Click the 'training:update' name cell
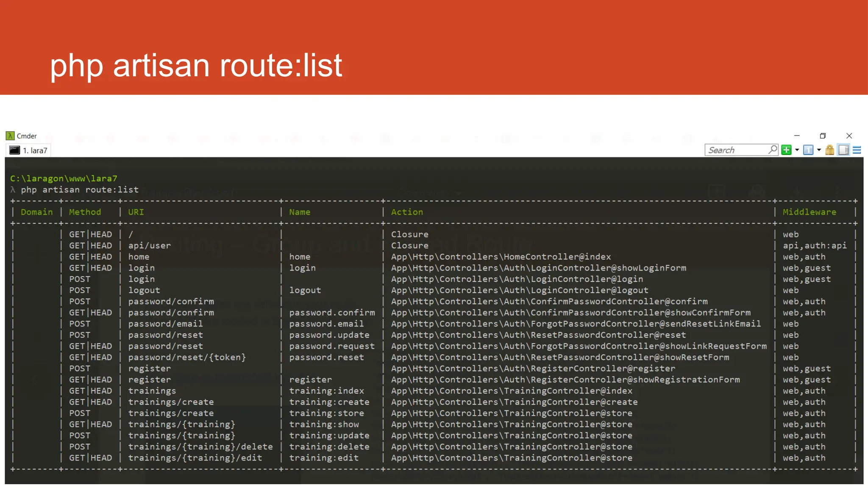Viewport: 868px width, 488px height. coord(329,435)
